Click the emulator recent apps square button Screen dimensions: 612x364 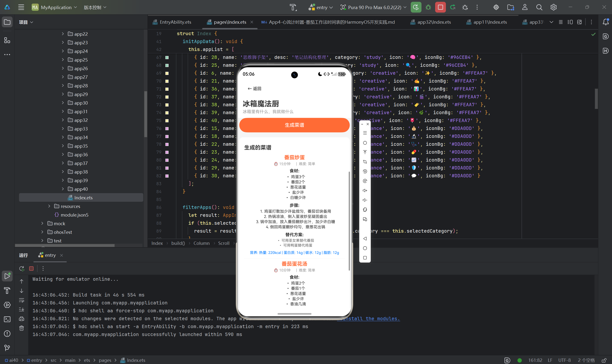(x=365, y=258)
